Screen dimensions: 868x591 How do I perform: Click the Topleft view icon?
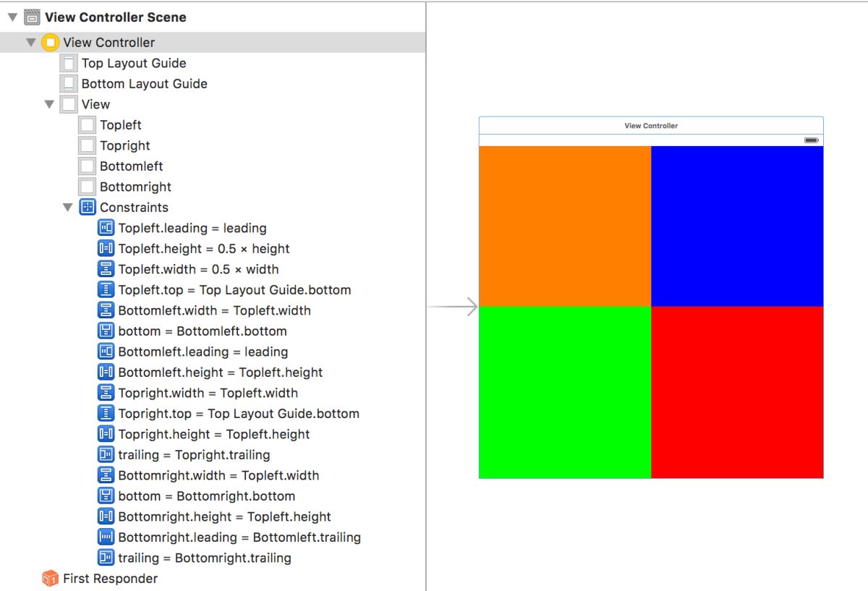click(87, 125)
